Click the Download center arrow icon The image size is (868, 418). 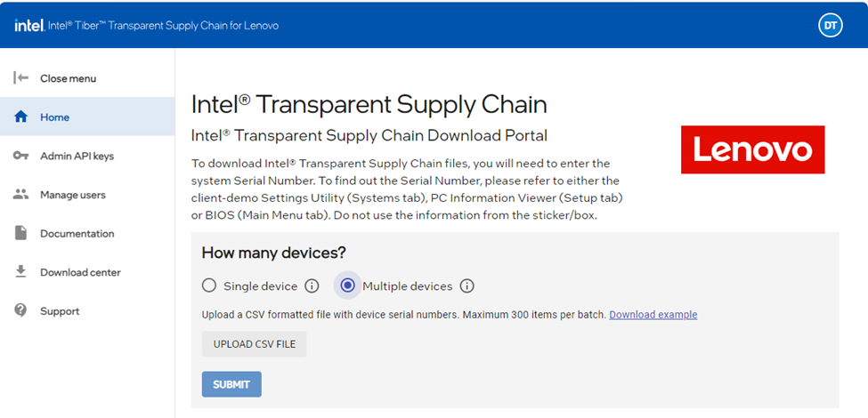pos(20,271)
